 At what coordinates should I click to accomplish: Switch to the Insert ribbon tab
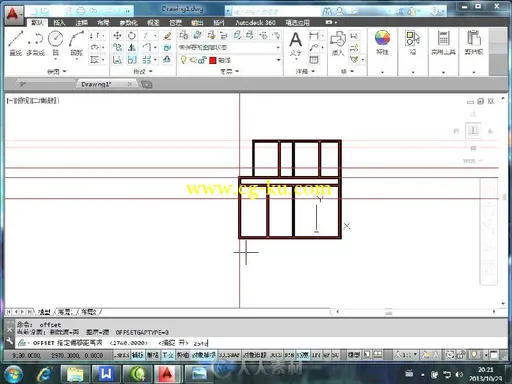tap(59, 23)
